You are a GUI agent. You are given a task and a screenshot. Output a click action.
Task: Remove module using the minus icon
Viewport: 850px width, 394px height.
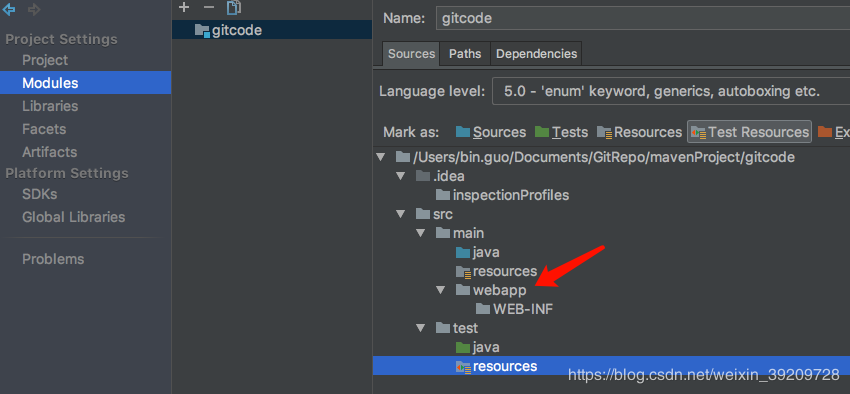tap(209, 7)
